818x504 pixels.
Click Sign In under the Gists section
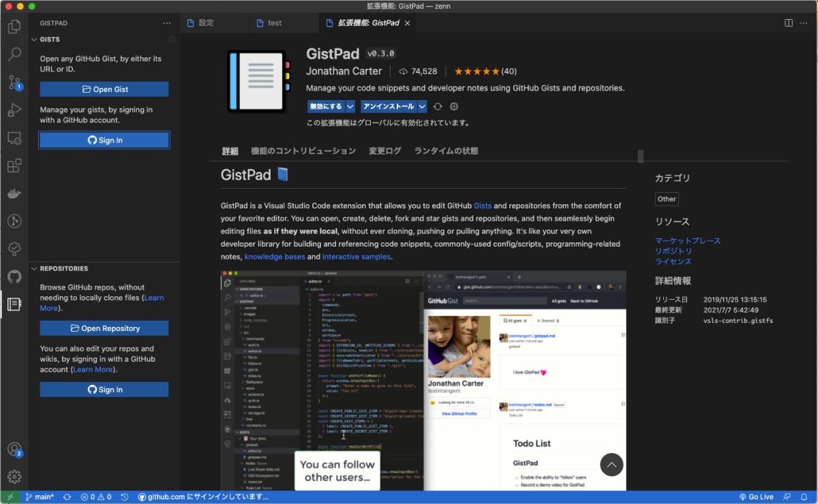pyautogui.click(x=104, y=140)
